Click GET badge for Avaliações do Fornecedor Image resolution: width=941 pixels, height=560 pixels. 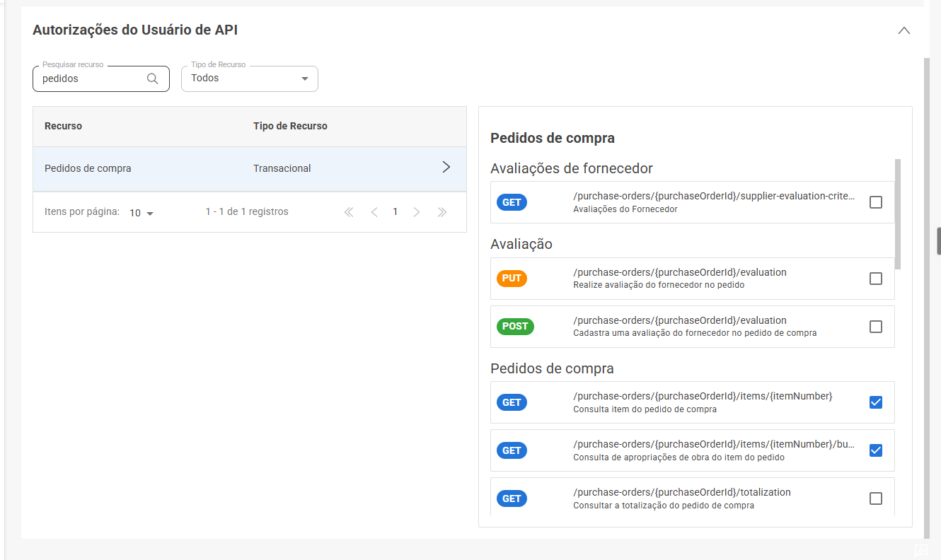tap(512, 202)
